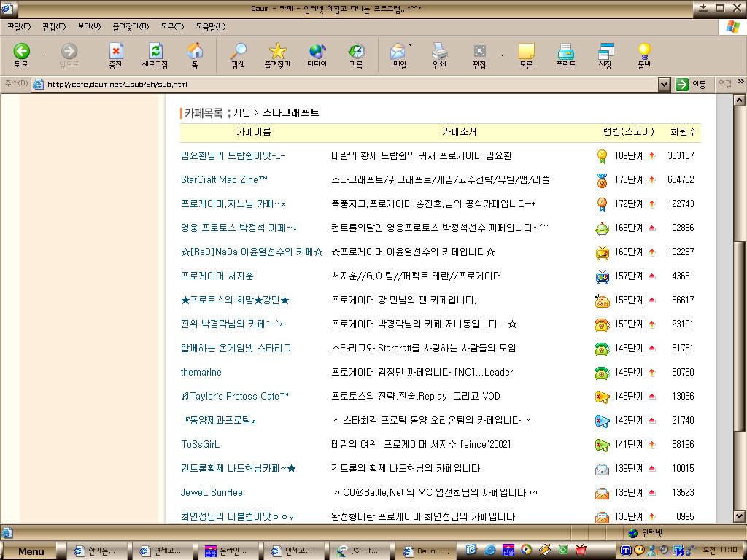Open the 검색 magnifier tool
747x560 pixels.
(238, 55)
